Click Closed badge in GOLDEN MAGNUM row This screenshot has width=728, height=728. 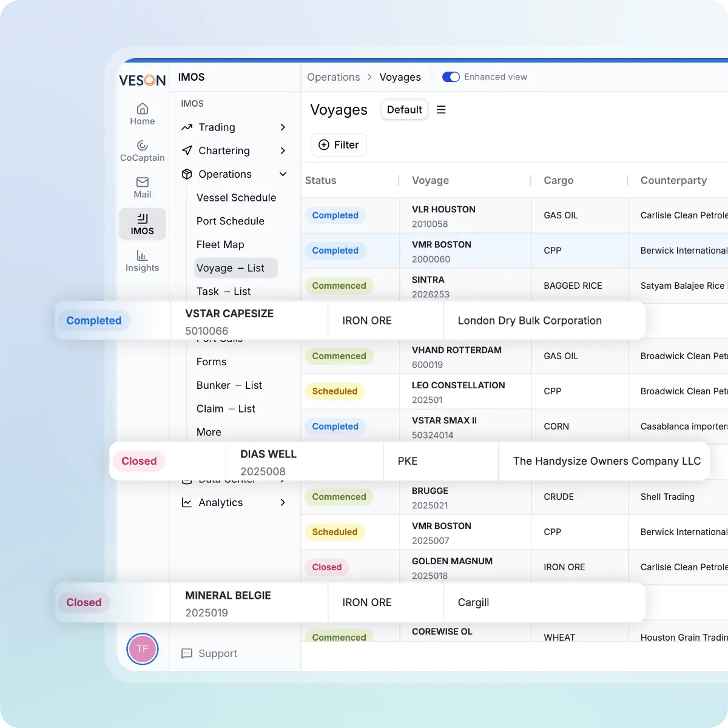[x=326, y=567]
